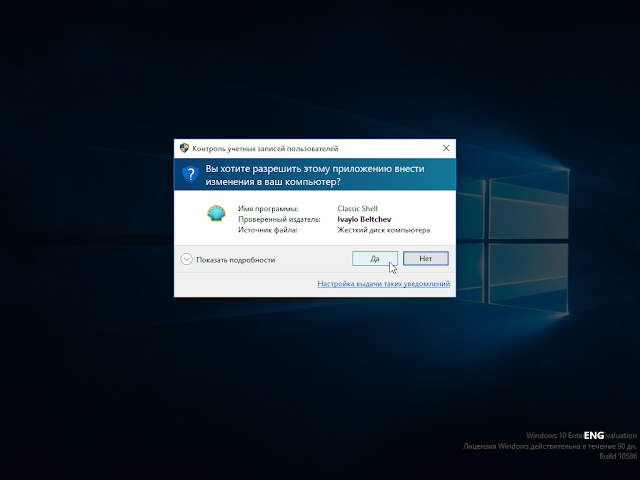This screenshot has height=480, width=640.
Task: Click the ENG language indicator
Action: [594, 436]
